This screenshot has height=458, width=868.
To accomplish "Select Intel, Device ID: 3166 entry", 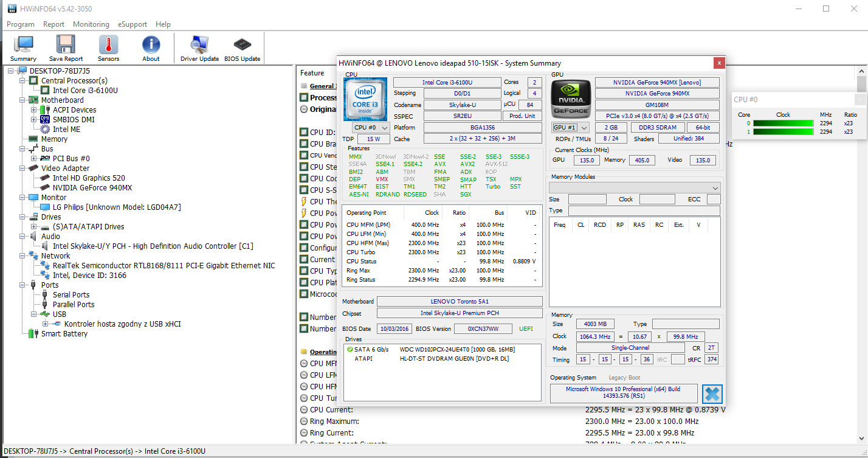I will [x=89, y=276].
